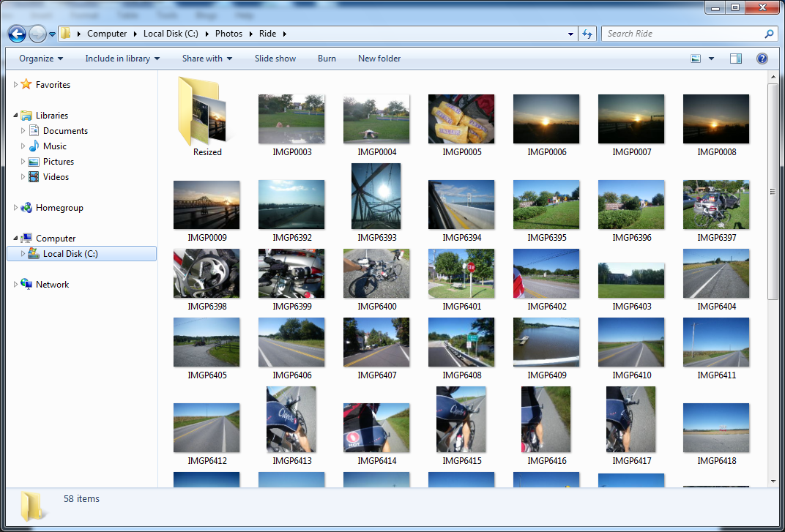Image resolution: width=785 pixels, height=532 pixels.
Task: Click the search magnifier icon
Action: (x=769, y=34)
